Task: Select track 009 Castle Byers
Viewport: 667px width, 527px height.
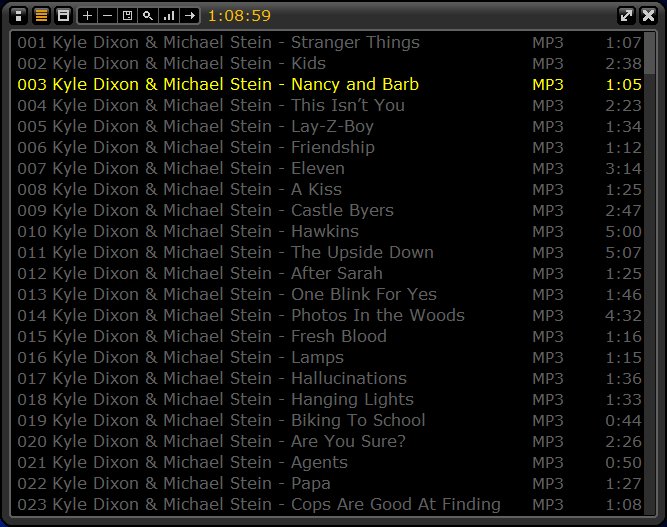Action: tap(327, 211)
